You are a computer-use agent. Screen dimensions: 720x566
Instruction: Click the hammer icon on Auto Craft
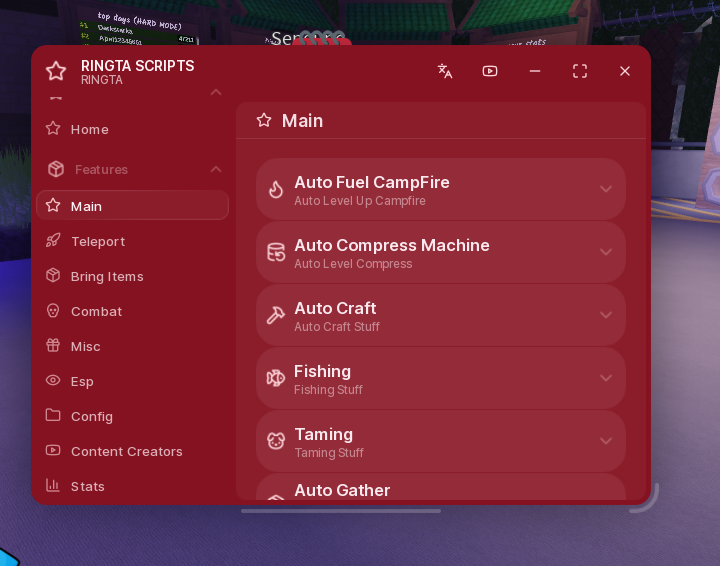pos(276,315)
